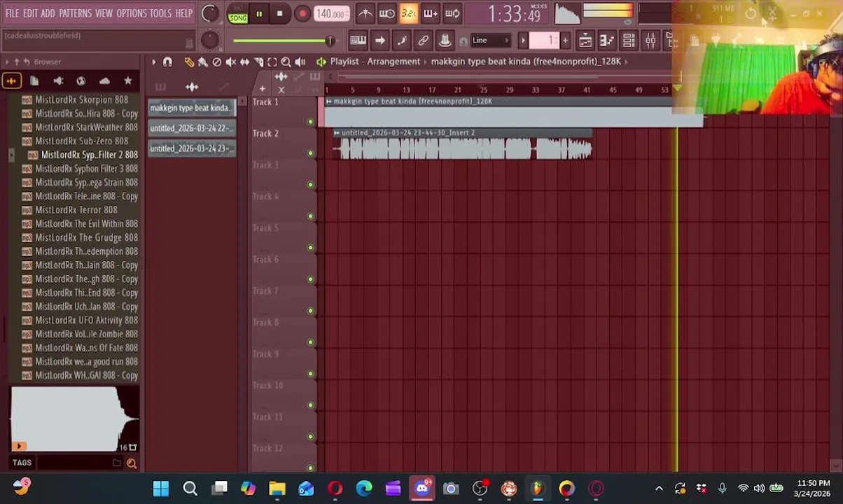Mute Track 2 with its green LED
This screenshot has width=843, height=504.
click(310, 153)
